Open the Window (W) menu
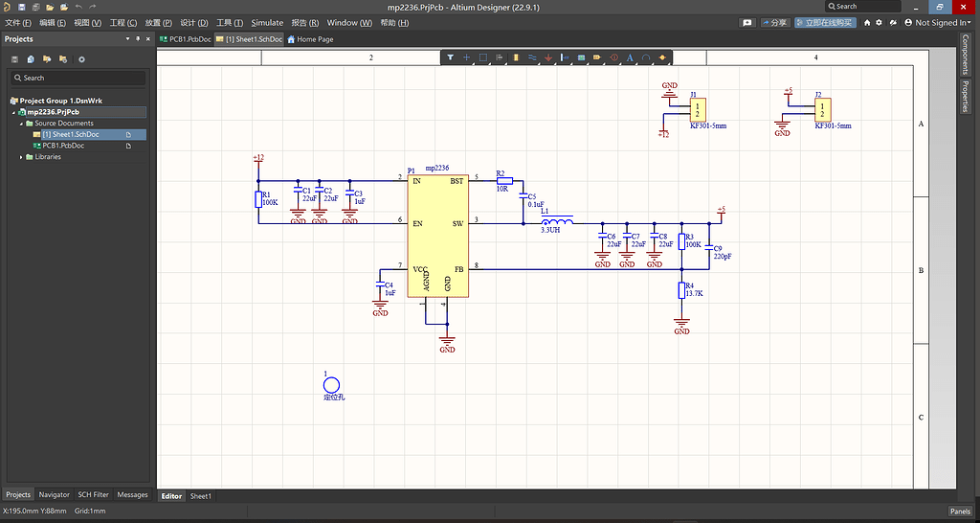Viewport: 980px width, 523px height. coord(349,23)
